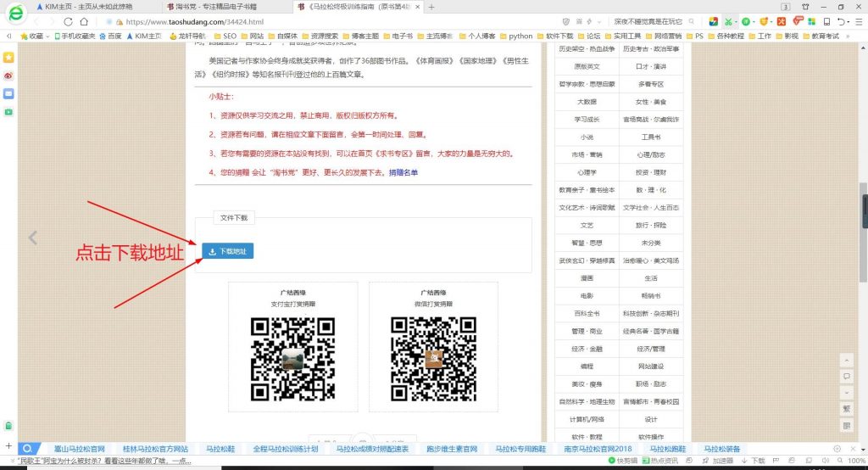
Task: Open the favorites star icon in left sidebar
Action: pos(8,58)
